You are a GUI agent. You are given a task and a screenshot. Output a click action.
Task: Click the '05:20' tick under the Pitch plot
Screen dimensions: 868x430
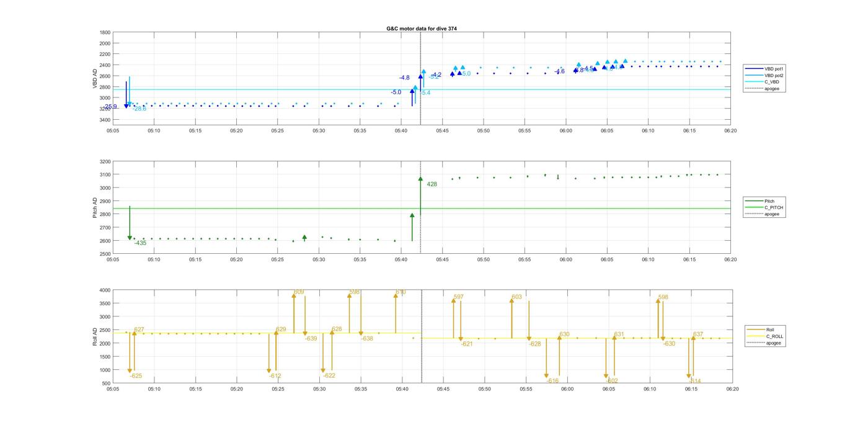point(236,260)
